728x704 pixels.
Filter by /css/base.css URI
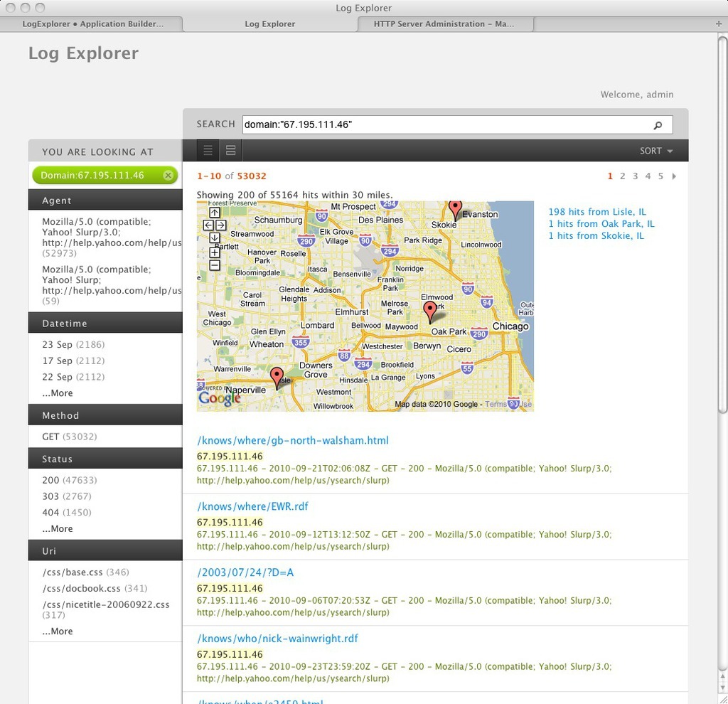(x=86, y=572)
